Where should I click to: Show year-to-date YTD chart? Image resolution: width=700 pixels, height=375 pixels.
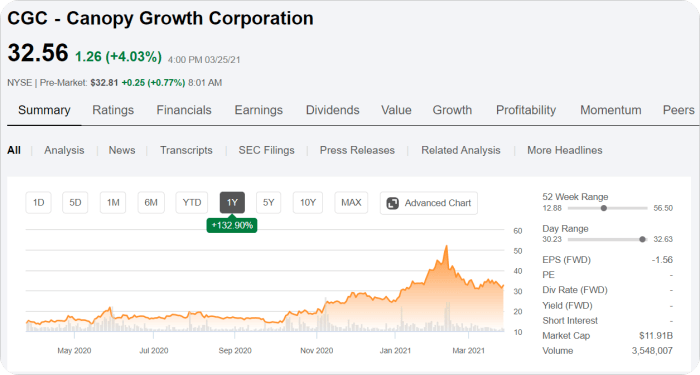pyautogui.click(x=192, y=203)
